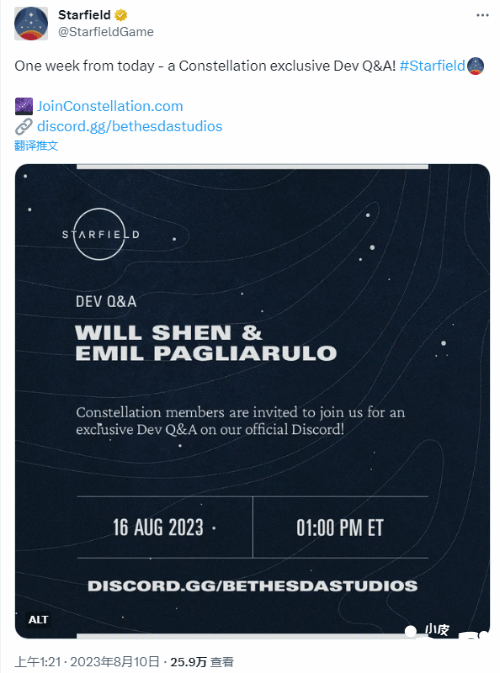
Task: Open the @StarfieldGame handle
Action: 106,32
